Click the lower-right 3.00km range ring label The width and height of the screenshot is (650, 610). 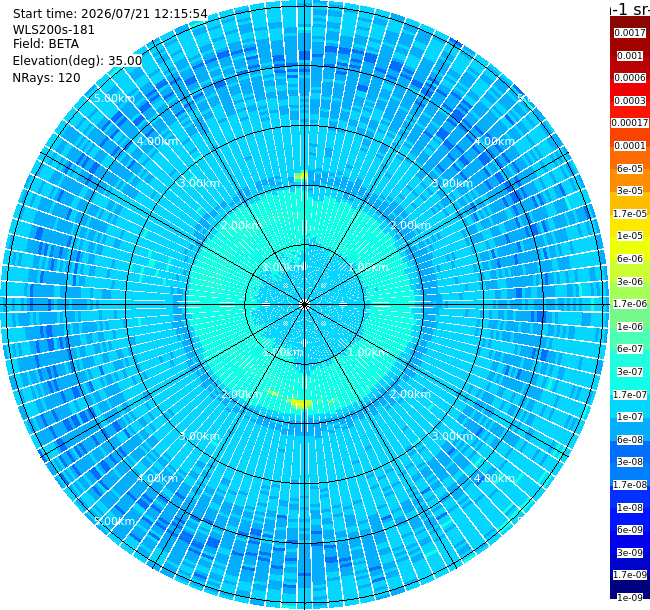452,436
